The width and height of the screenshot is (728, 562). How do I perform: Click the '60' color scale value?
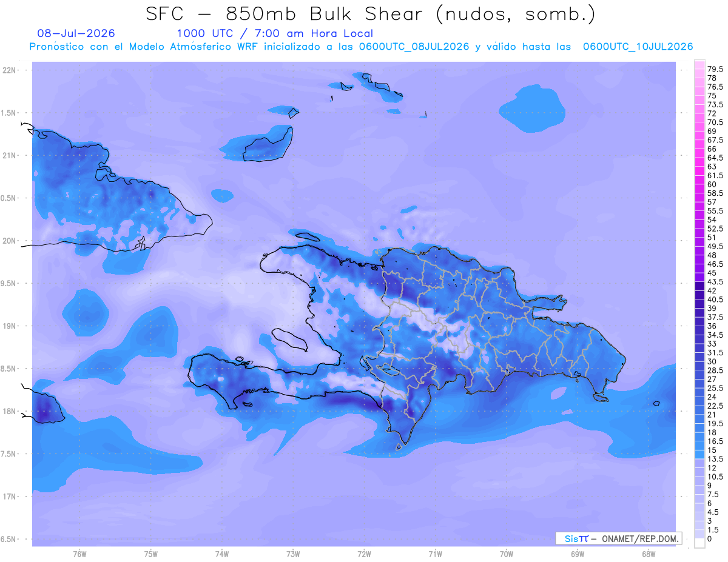[712, 184]
